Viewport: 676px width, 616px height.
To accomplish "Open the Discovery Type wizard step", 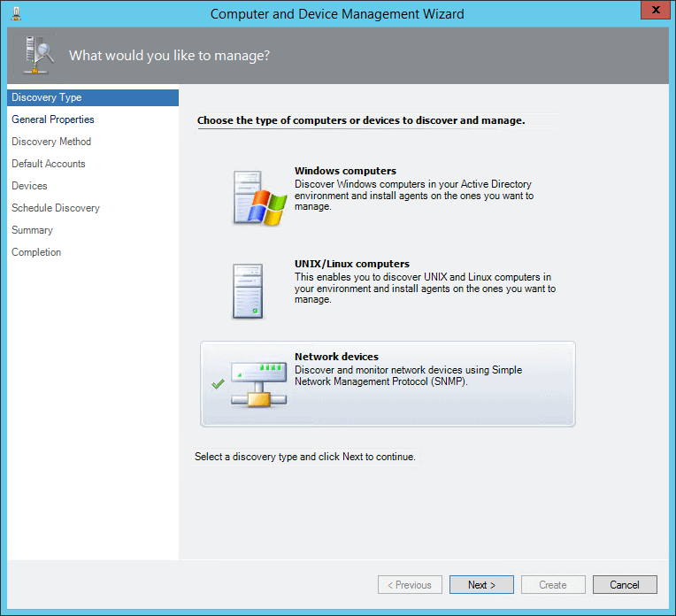I will [x=93, y=97].
